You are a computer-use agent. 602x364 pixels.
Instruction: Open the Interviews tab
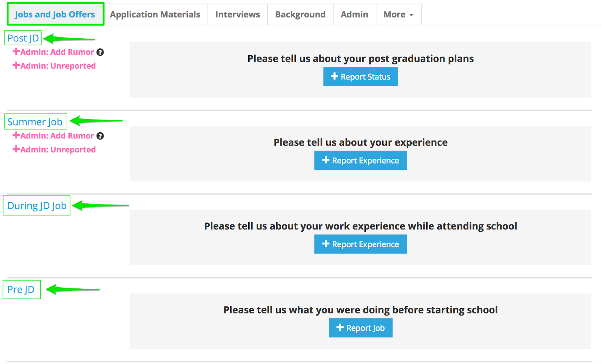click(x=237, y=15)
